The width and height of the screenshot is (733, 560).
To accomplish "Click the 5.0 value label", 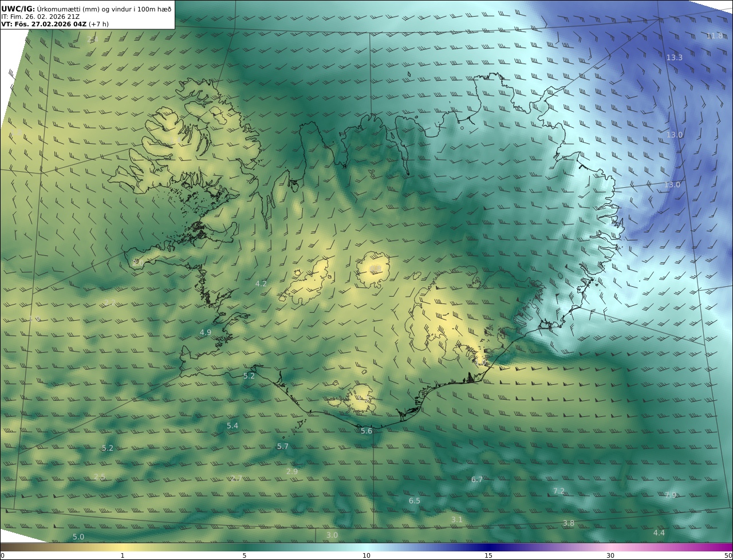I will pyautogui.click(x=78, y=537).
